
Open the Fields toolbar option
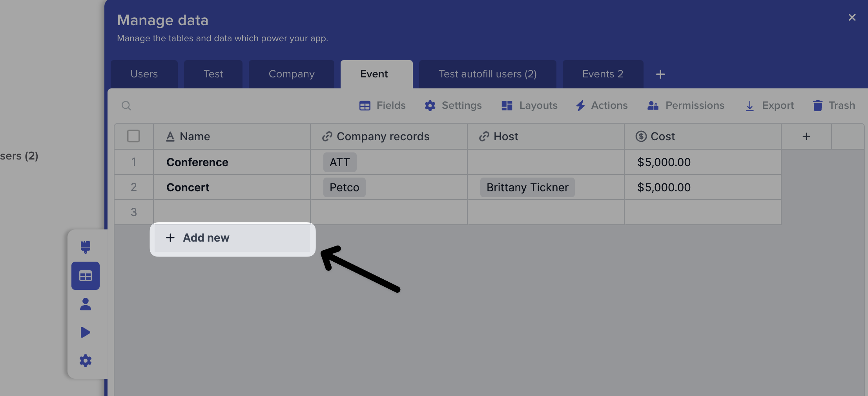tap(383, 106)
